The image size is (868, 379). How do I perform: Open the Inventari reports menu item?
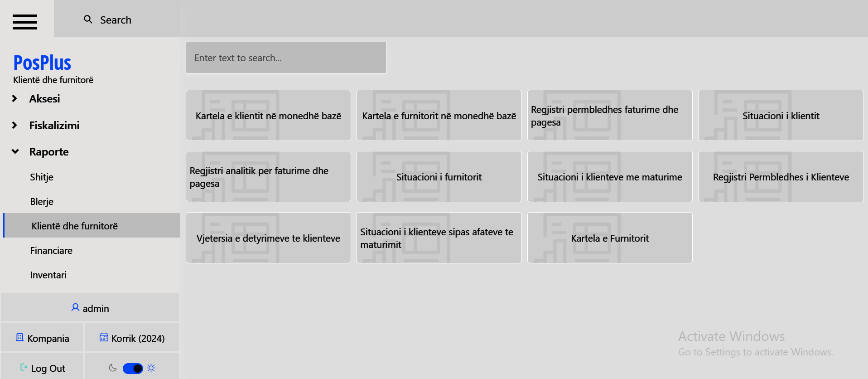point(48,275)
